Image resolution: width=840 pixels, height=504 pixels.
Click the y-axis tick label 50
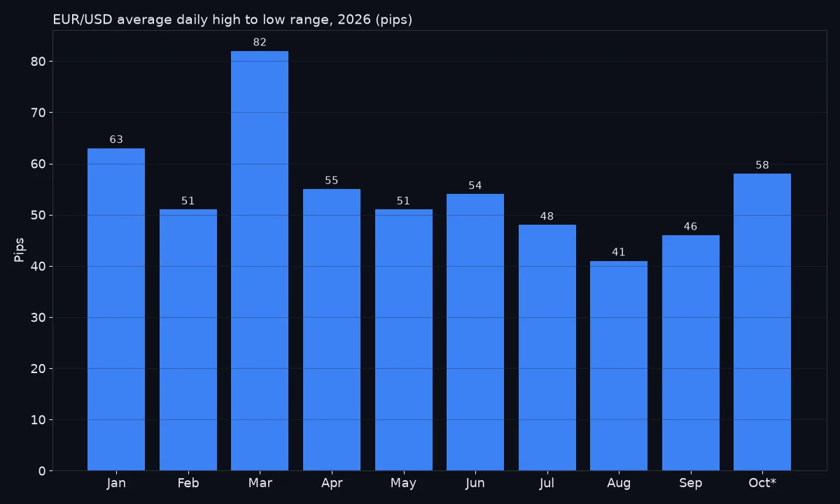[x=38, y=215]
